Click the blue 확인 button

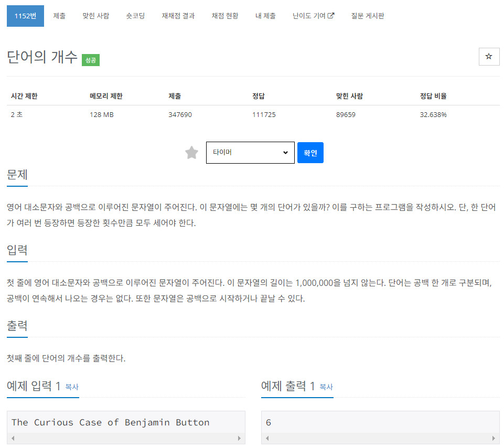(x=310, y=153)
